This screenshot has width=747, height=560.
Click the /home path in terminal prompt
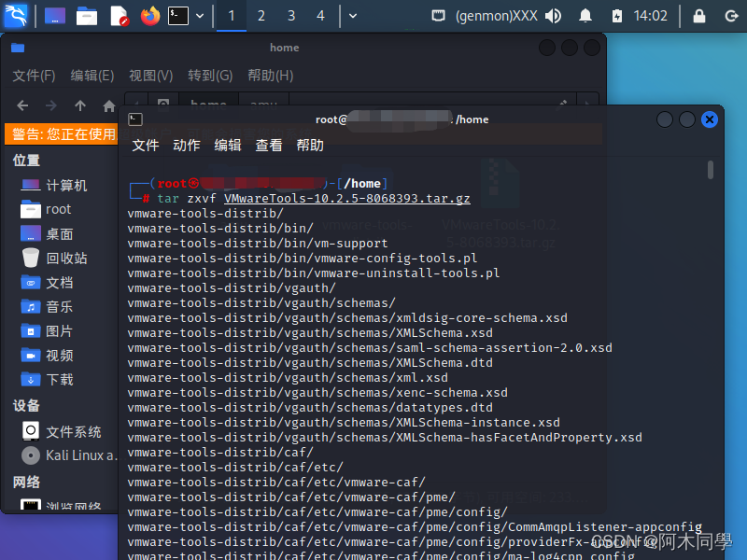(x=362, y=183)
